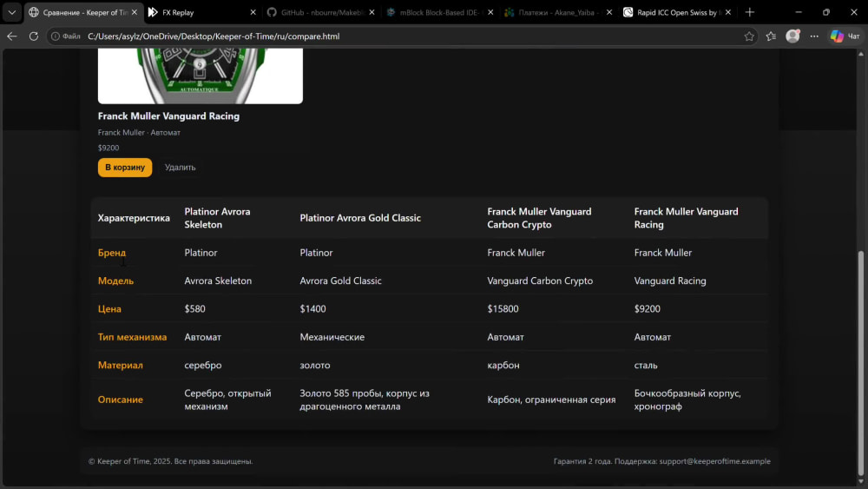Open the browser profile avatar
The image size is (868, 489).
pos(792,36)
